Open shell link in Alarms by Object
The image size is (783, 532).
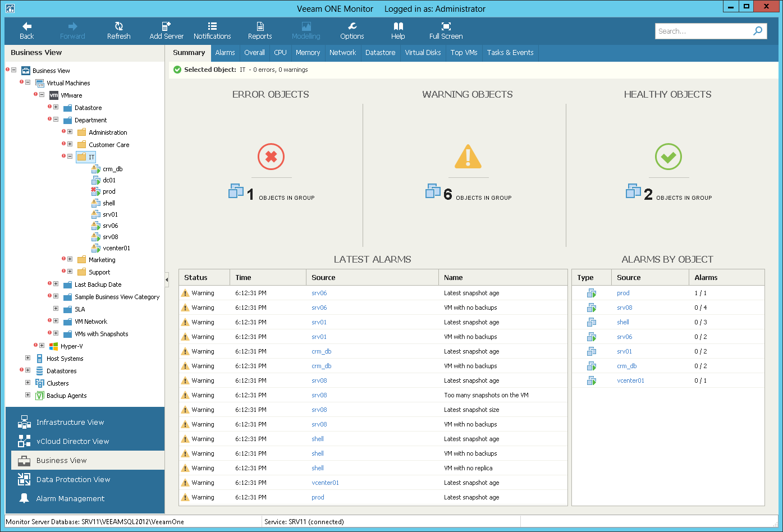click(x=623, y=322)
